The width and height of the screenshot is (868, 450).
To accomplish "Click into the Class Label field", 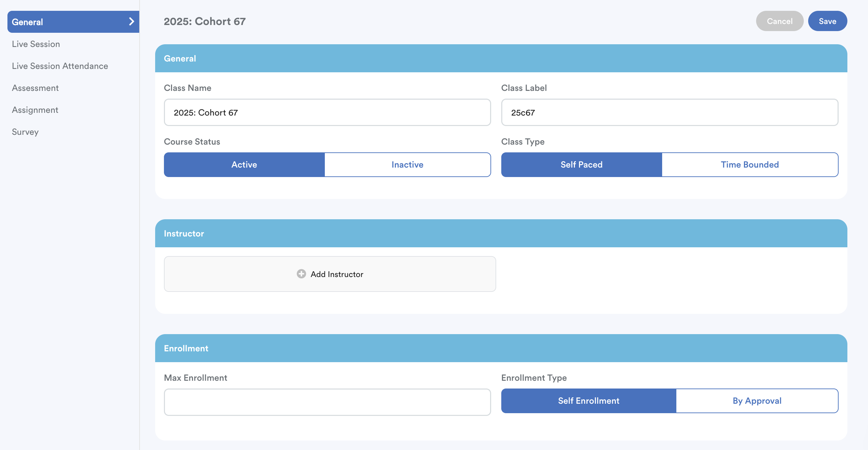I will [x=669, y=112].
